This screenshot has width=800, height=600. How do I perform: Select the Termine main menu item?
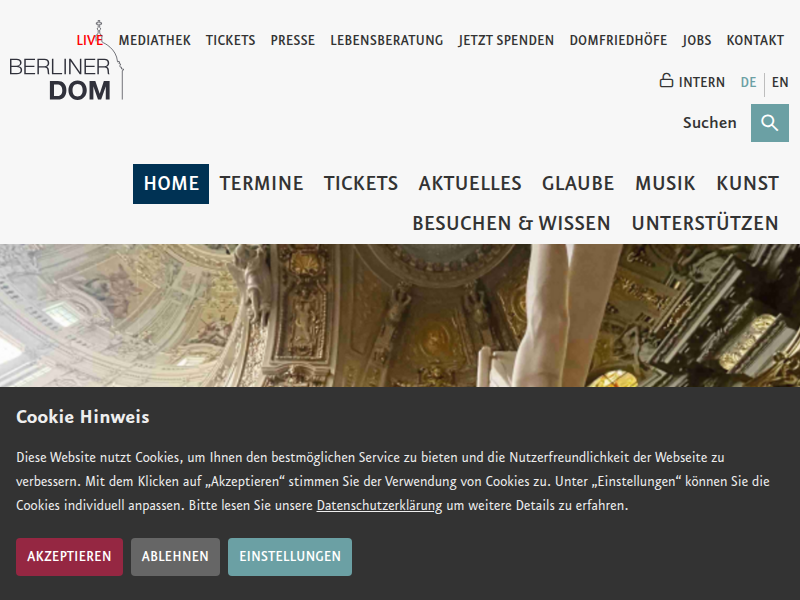pos(261,184)
